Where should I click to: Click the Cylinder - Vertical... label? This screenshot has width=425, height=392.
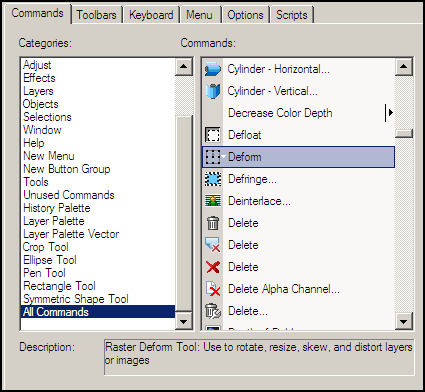[273, 91]
